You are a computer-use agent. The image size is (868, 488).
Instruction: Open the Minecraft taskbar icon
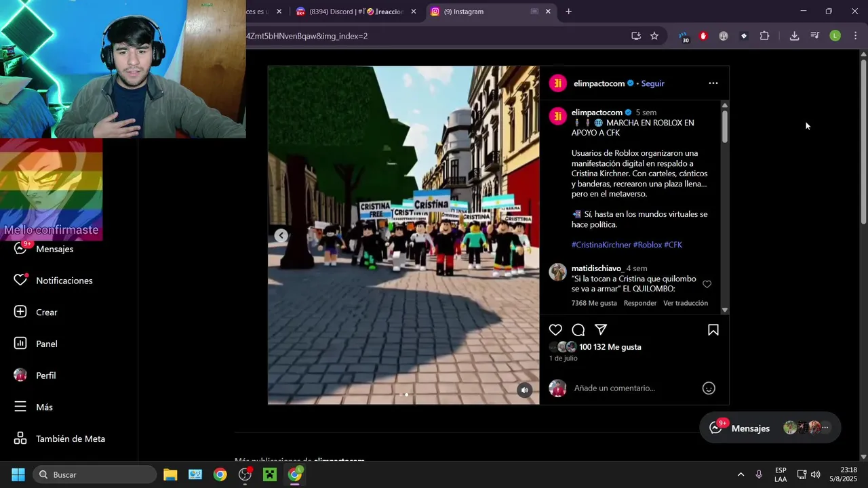pyautogui.click(x=270, y=474)
